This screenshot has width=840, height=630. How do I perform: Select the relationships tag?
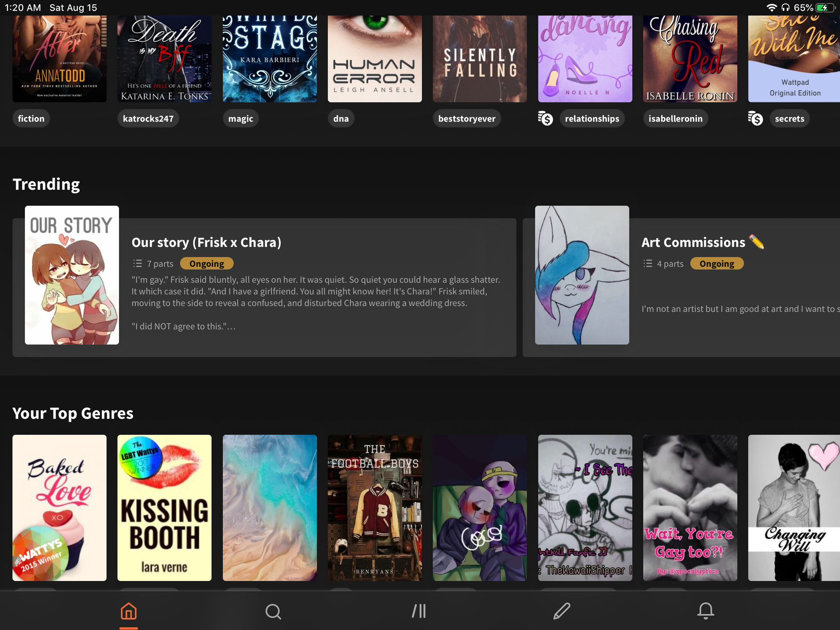592,119
